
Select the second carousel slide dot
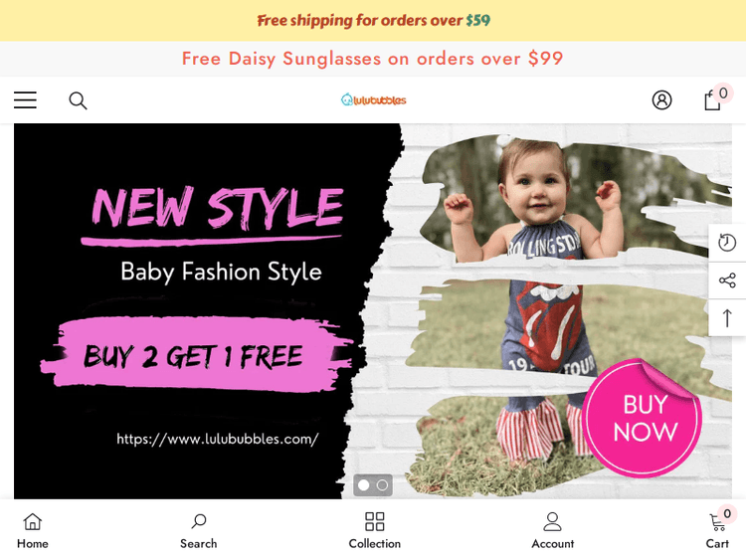click(383, 485)
